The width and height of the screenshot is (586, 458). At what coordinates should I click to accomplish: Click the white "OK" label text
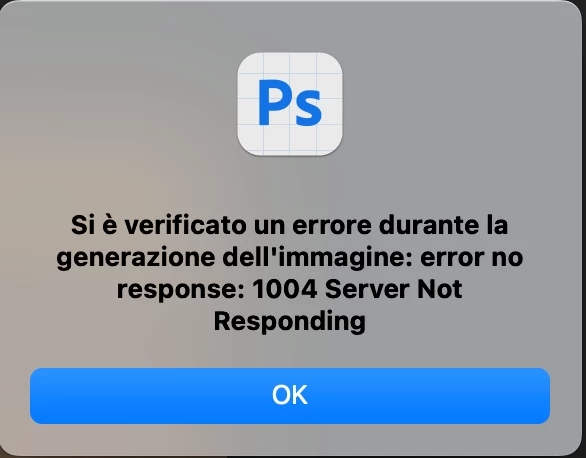pos(290,395)
